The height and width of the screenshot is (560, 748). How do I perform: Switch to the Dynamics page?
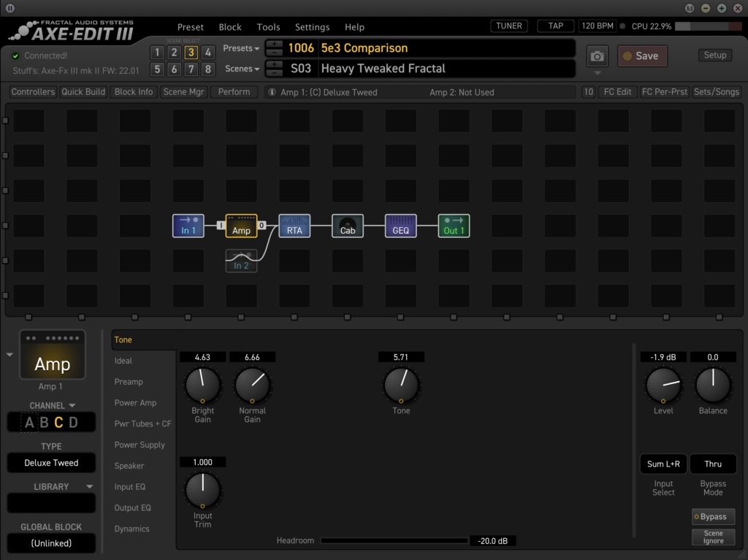[131, 529]
